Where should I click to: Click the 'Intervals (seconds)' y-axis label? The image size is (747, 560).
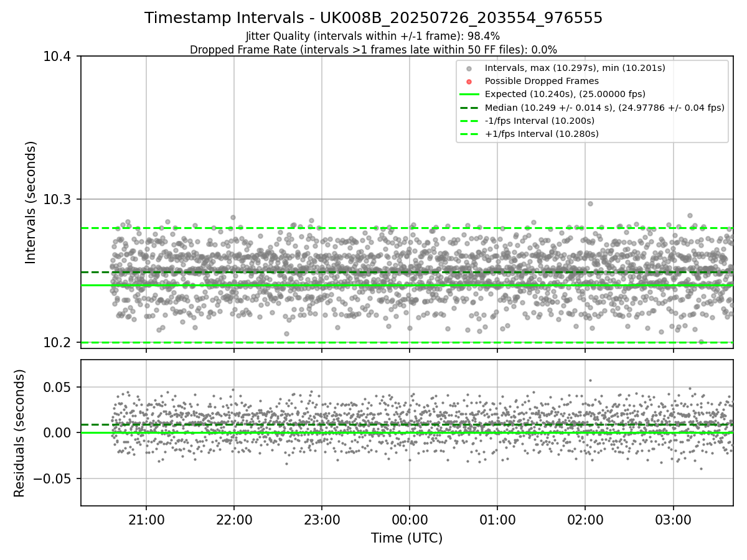pyautogui.click(x=31, y=202)
